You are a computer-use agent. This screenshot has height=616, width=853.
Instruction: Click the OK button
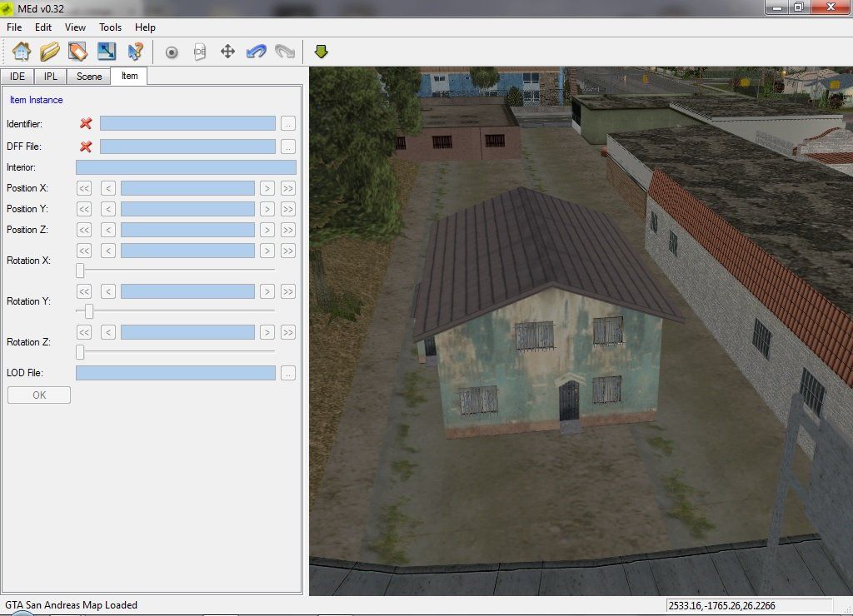39,395
